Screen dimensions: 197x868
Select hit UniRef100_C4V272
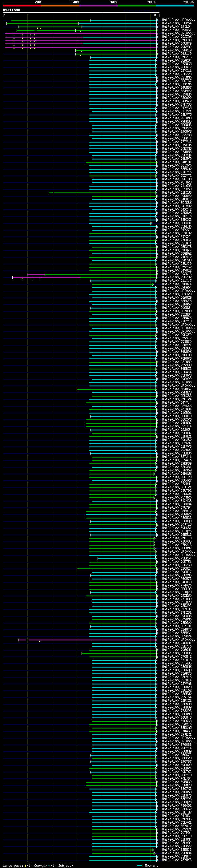(x=176, y=230)
